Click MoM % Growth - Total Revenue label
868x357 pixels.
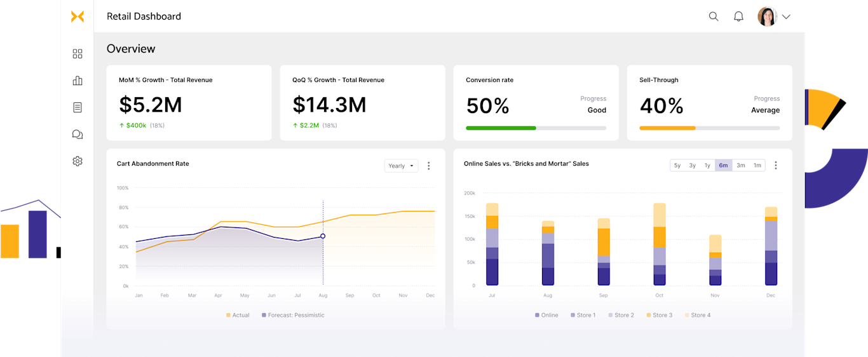166,80
